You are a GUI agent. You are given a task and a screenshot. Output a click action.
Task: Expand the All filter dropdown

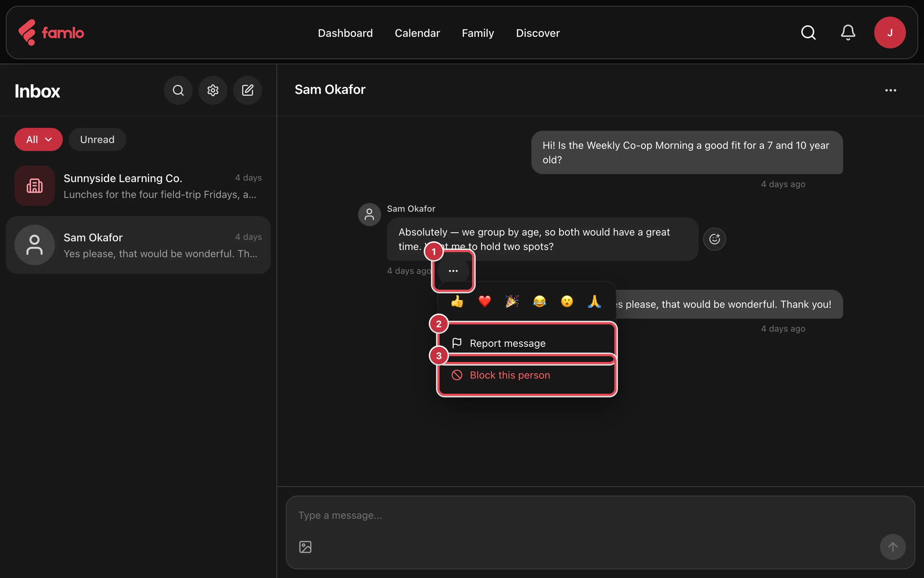(39, 139)
